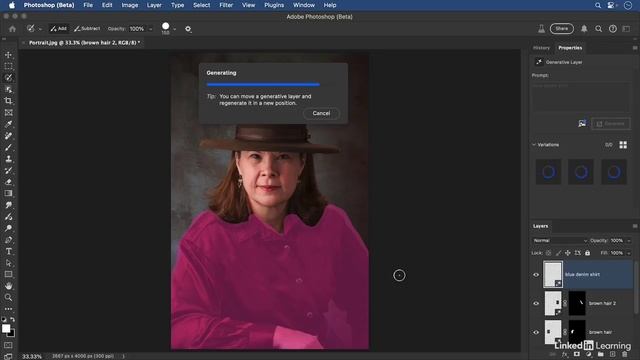Screen dimensions: 640x360
Task: Select the Brush tool
Action: pyautogui.click(x=8, y=147)
